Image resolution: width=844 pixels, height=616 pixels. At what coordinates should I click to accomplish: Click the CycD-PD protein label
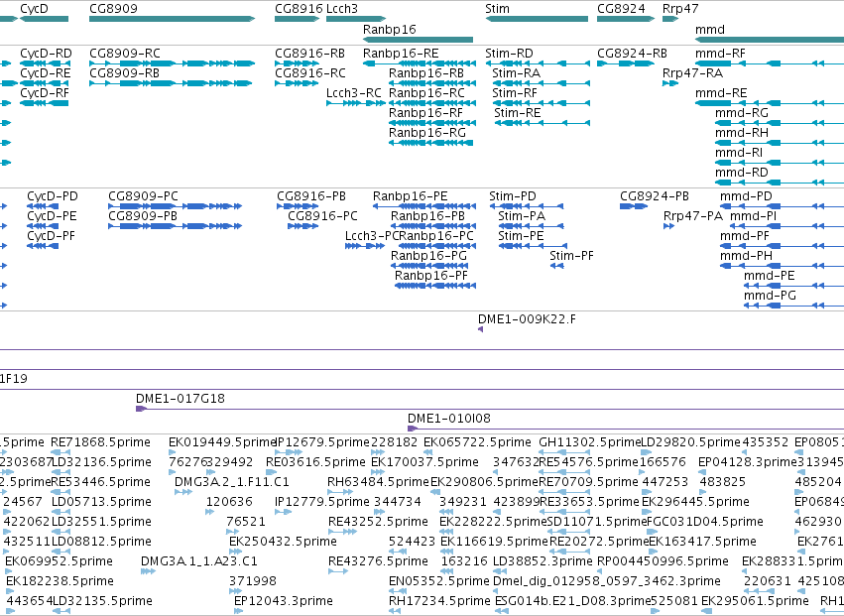53,196
